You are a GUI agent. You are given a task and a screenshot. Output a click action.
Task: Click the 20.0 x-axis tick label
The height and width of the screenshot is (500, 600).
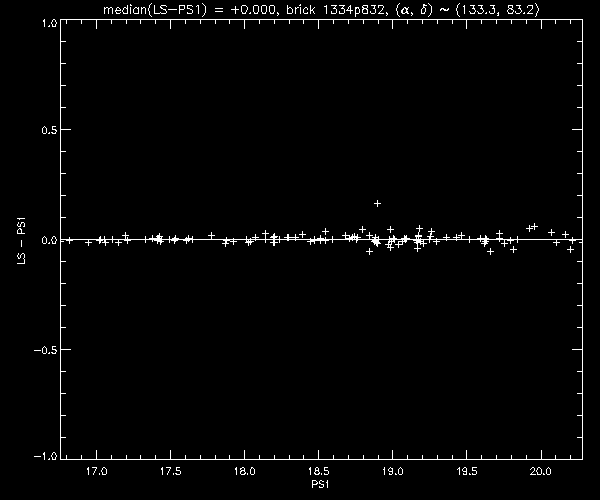coord(541,471)
